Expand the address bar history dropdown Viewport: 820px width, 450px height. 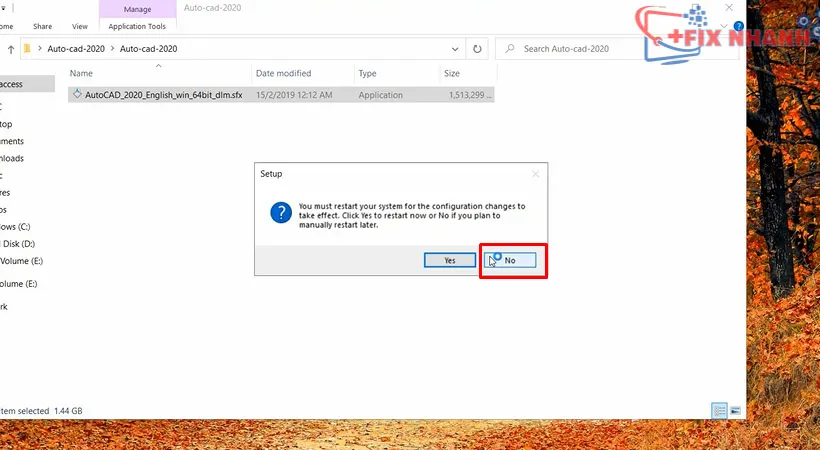[457, 48]
